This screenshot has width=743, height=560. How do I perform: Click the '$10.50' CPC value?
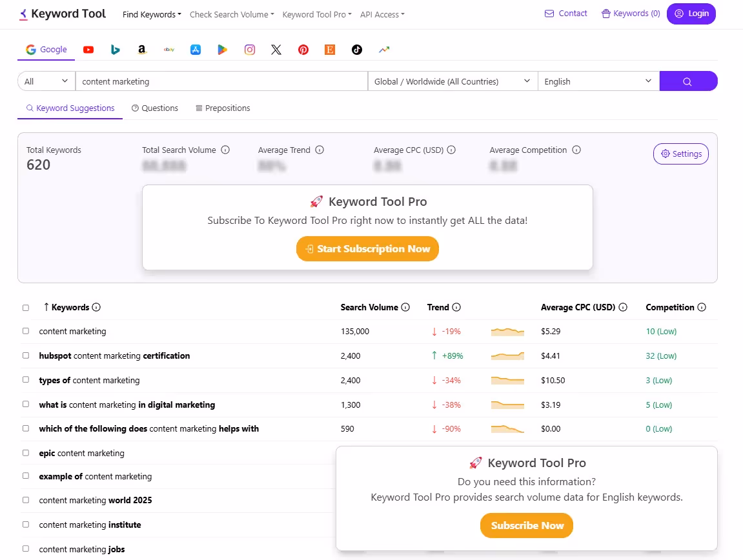553,380
